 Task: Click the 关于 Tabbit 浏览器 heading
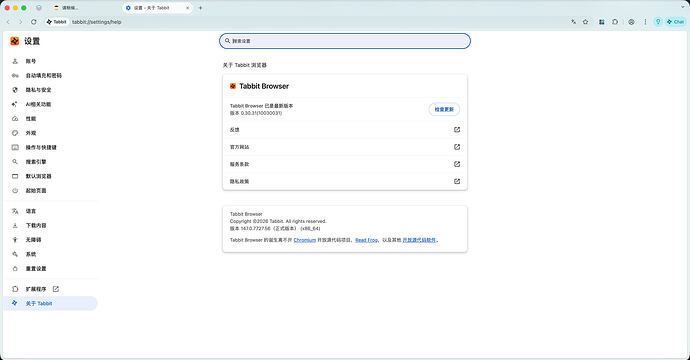pyautogui.click(x=245, y=65)
